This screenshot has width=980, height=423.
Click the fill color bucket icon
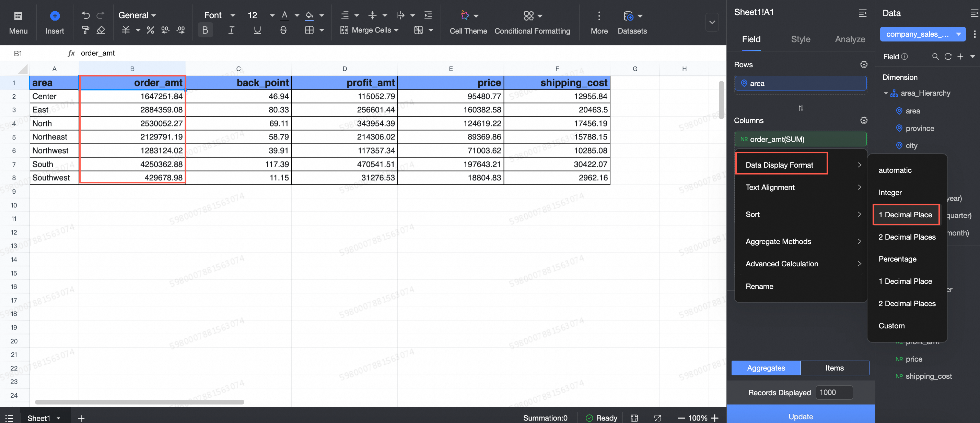click(309, 15)
